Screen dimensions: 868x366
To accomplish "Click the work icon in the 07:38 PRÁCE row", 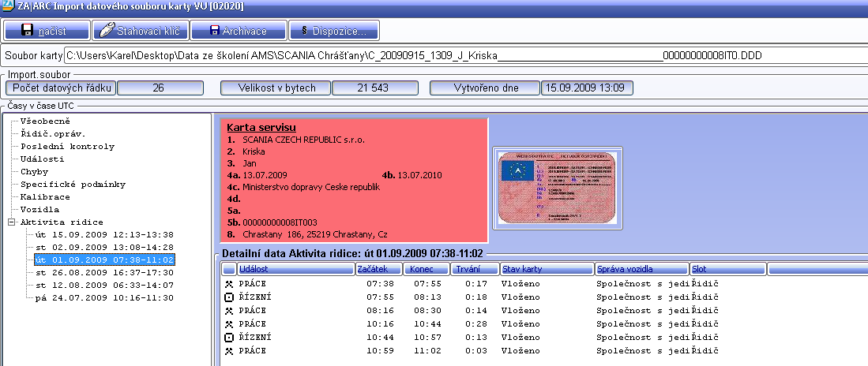I will (228, 284).
